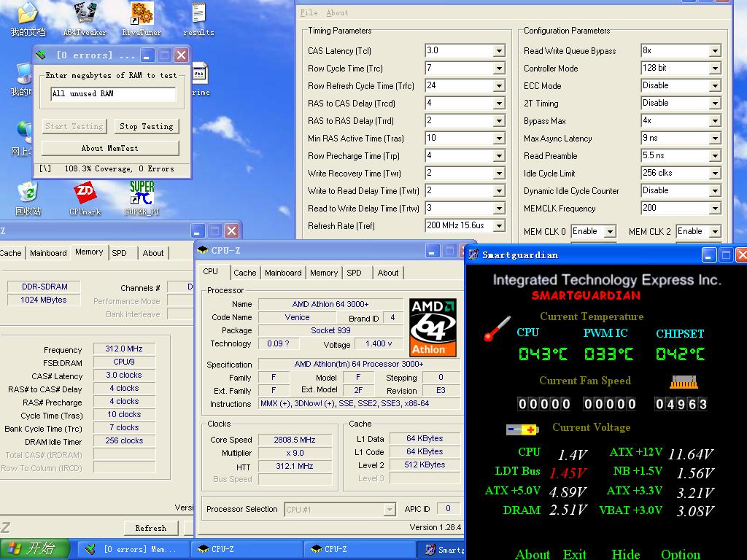Click the Hide link in Smartguardian
Image resolution: width=747 pixels, height=560 pixels.
point(625,554)
